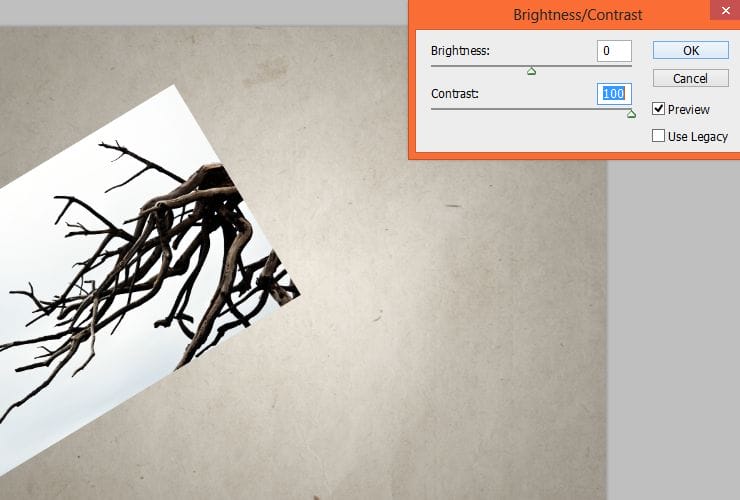Click the Brightness slider triangle handle
The width and height of the screenshot is (740, 500).
531,71
